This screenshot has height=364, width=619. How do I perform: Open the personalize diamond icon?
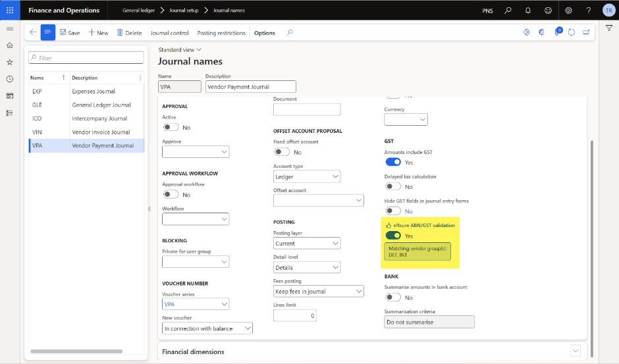(527, 32)
